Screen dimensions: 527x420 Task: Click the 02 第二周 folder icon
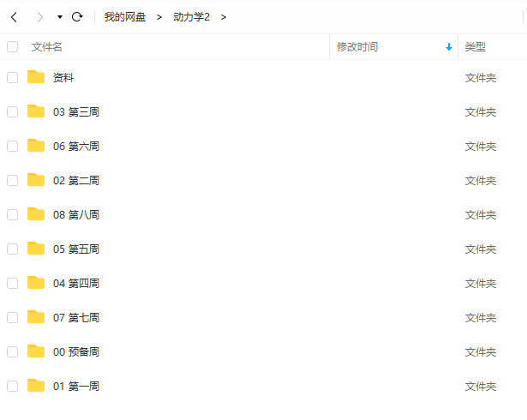36,180
